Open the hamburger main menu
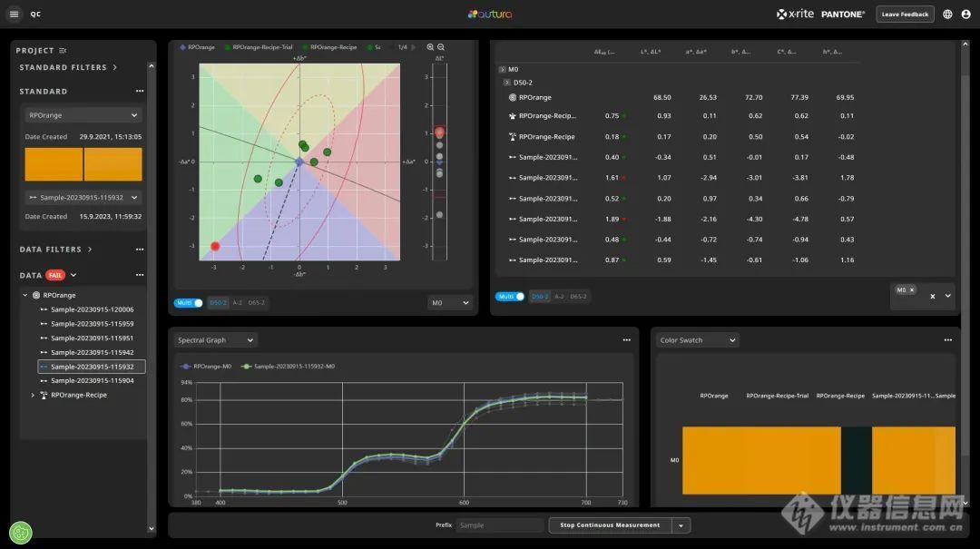The image size is (980, 549). tap(14, 14)
